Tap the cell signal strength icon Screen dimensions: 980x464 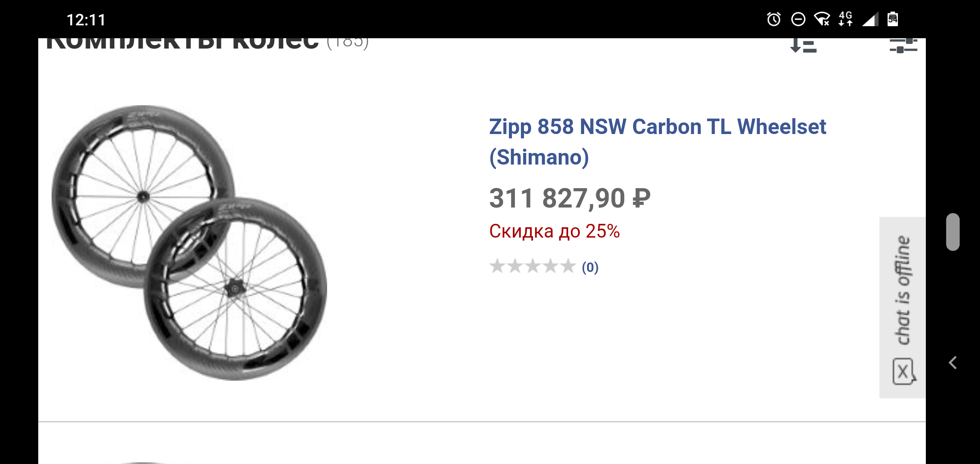point(870,19)
